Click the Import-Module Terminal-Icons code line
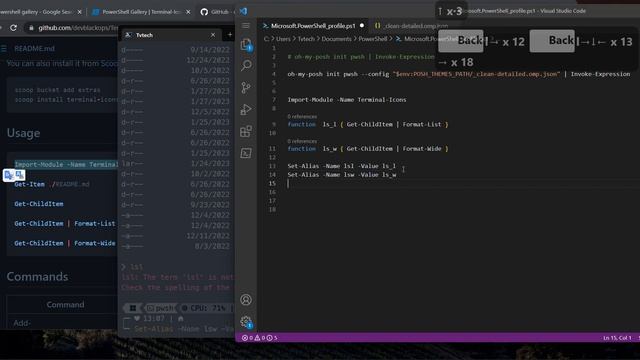Viewport: 640px width, 360px height. [x=347, y=100]
